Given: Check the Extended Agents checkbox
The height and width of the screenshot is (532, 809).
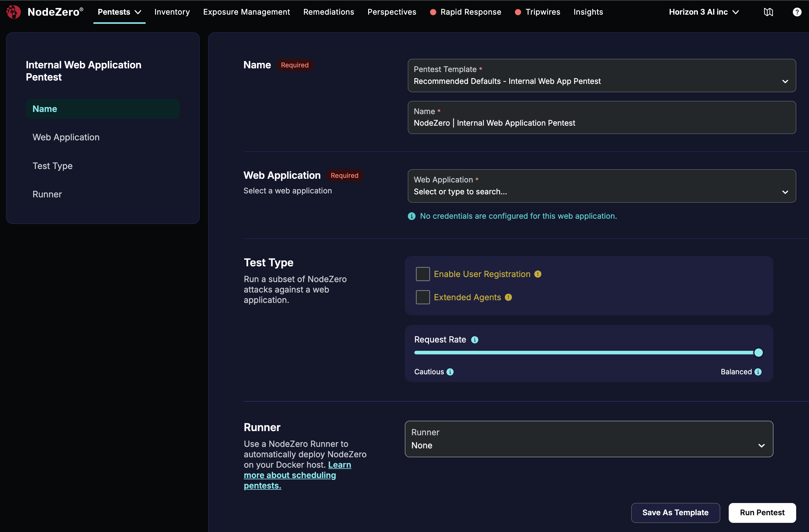Looking at the screenshot, I should (423, 297).
